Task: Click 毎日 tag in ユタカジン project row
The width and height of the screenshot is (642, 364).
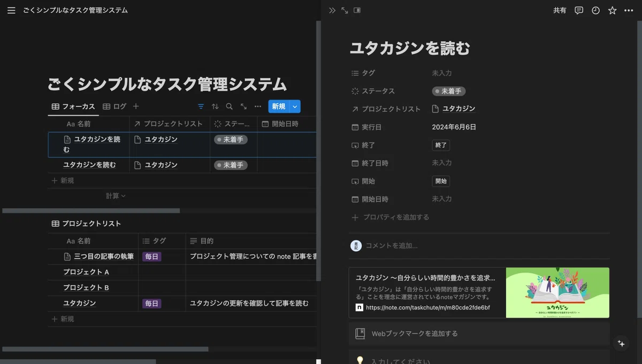Action: tap(151, 304)
